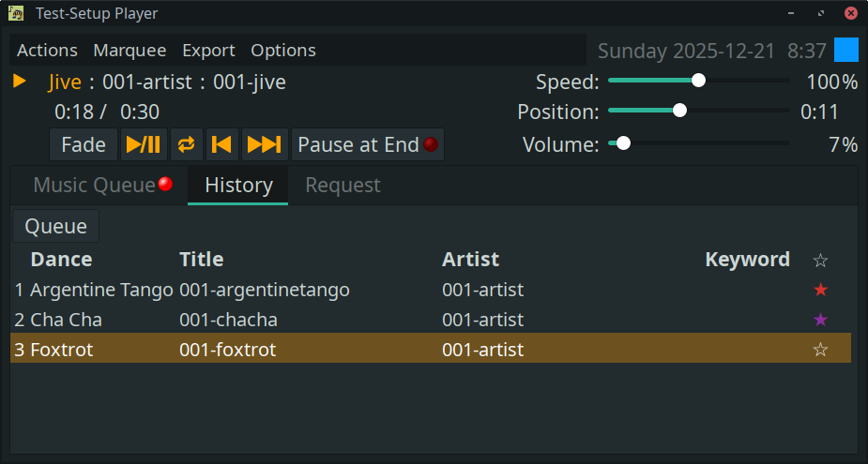This screenshot has width=868, height=464.
Task: Expand the Options menu
Action: tap(283, 51)
